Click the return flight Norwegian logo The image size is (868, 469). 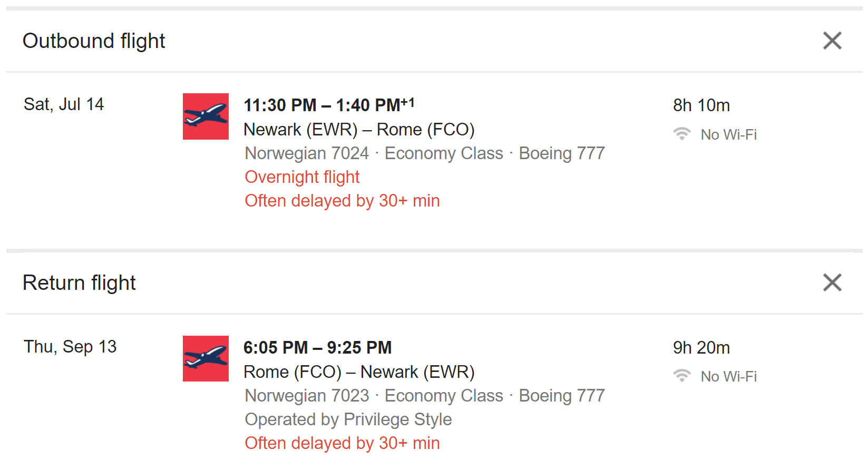(x=206, y=358)
